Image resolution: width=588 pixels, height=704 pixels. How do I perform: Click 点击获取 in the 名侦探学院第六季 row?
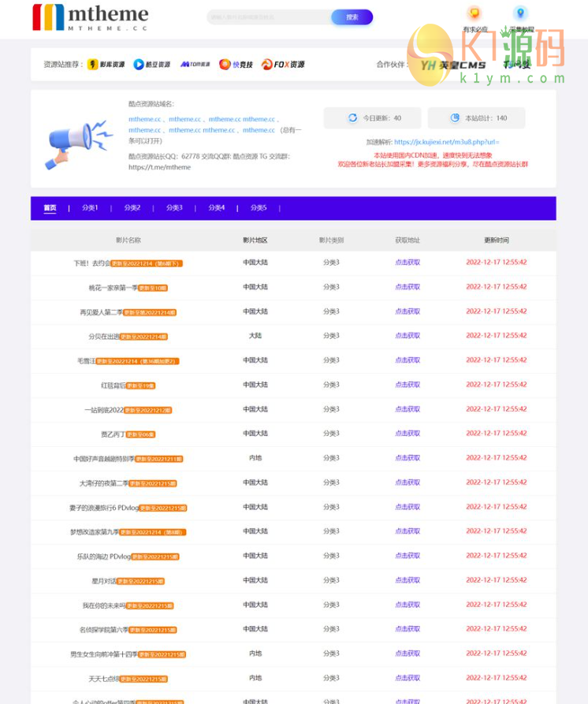click(408, 629)
